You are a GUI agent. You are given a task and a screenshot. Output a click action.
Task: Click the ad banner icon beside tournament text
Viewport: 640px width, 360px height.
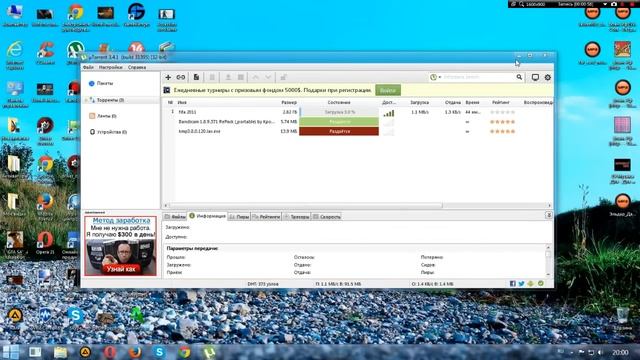point(167,90)
